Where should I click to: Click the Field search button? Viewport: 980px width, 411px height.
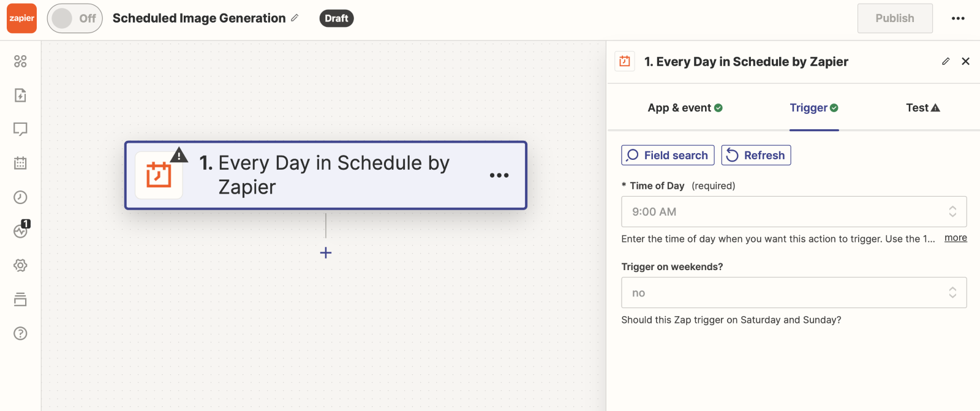(x=668, y=155)
